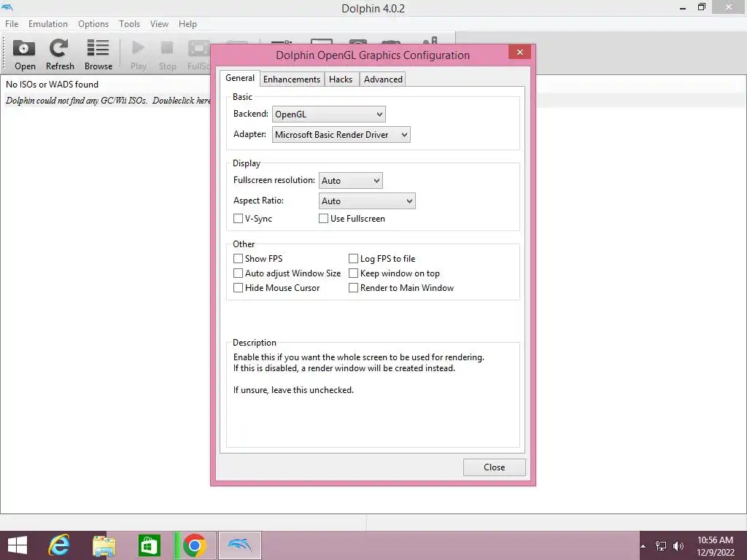Open the Tools menu
747x560 pixels.
point(130,24)
